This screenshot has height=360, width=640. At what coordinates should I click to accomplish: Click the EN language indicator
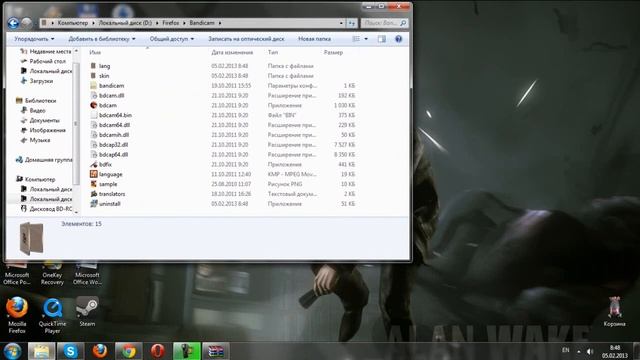565,350
